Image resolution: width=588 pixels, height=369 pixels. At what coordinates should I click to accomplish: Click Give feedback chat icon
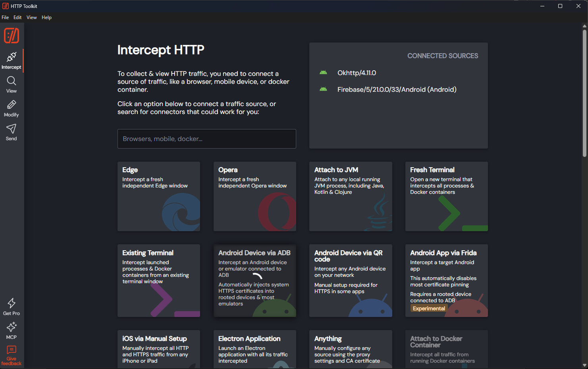(12, 350)
